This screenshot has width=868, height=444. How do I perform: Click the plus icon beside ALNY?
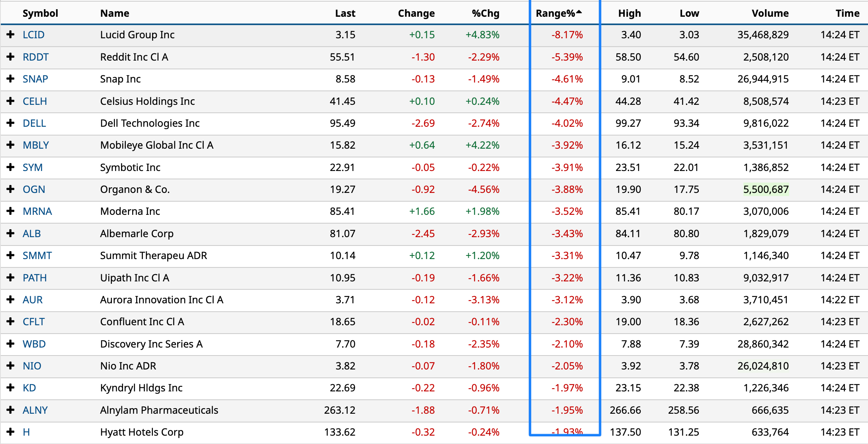10,410
